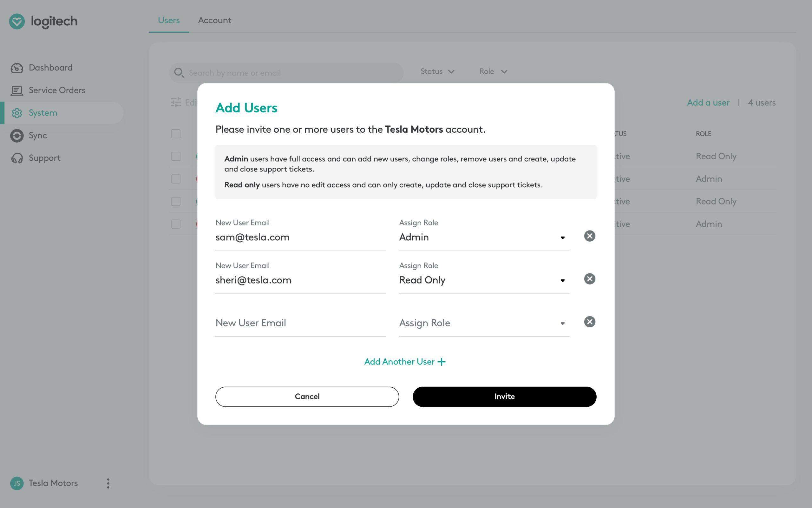Check the first Admin user row

(176, 179)
